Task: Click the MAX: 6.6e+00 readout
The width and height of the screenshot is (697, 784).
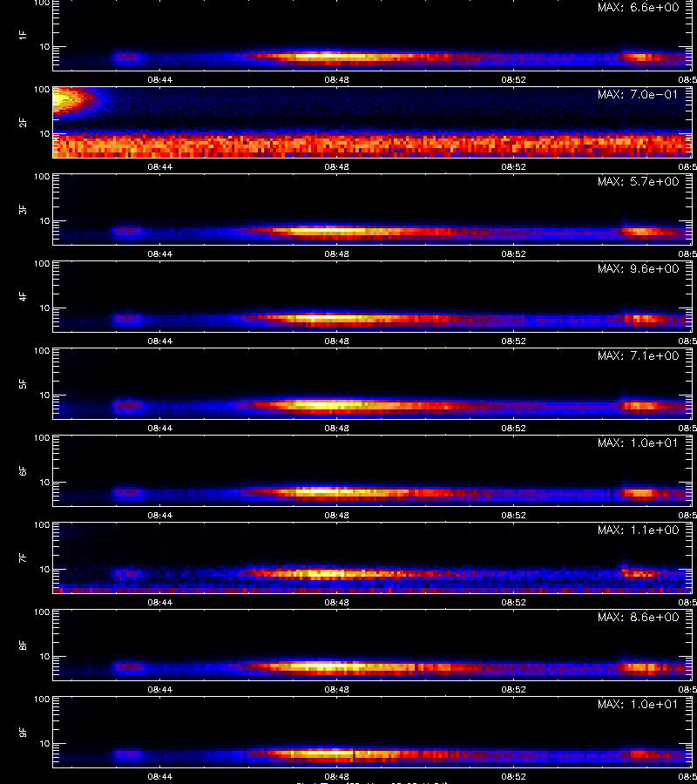Action: [x=638, y=8]
